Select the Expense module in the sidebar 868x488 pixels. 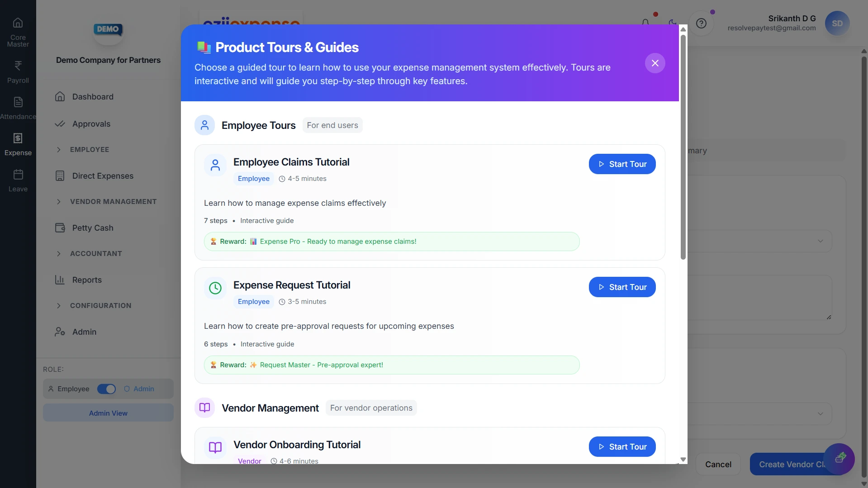[x=18, y=143]
